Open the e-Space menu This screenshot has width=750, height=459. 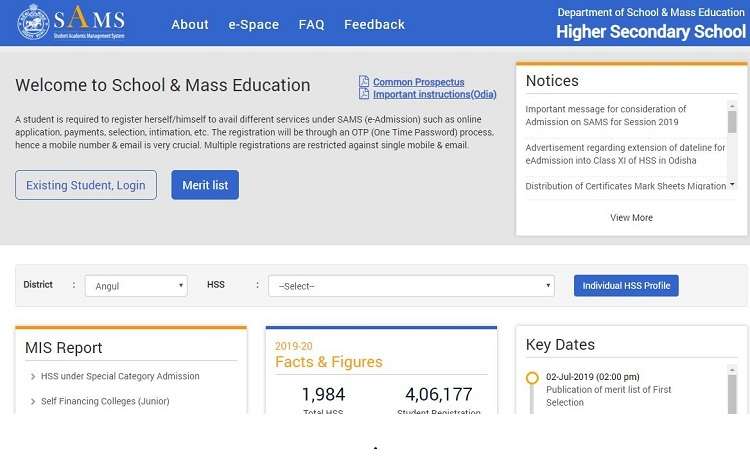tap(254, 24)
